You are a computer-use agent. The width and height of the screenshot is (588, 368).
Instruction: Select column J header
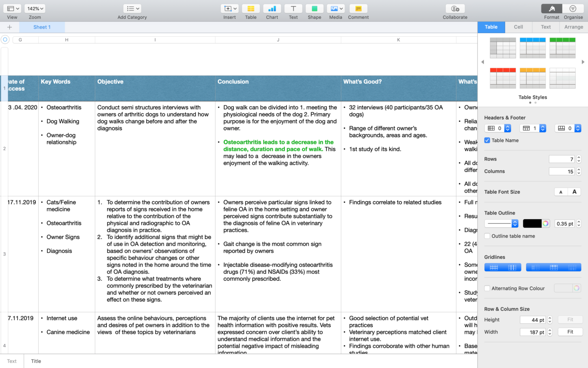(278, 40)
